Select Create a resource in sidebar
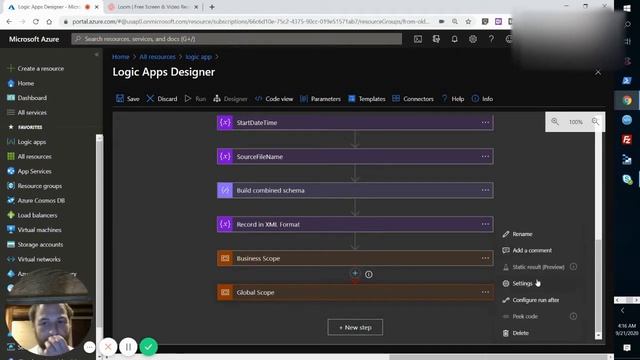This screenshot has height=360, width=640. [36, 69]
